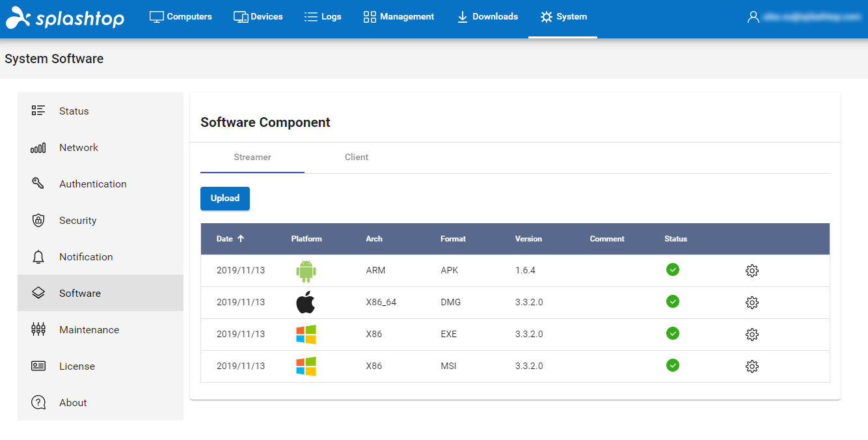
Task: Open gear options for Windows EXE row
Action: point(752,335)
